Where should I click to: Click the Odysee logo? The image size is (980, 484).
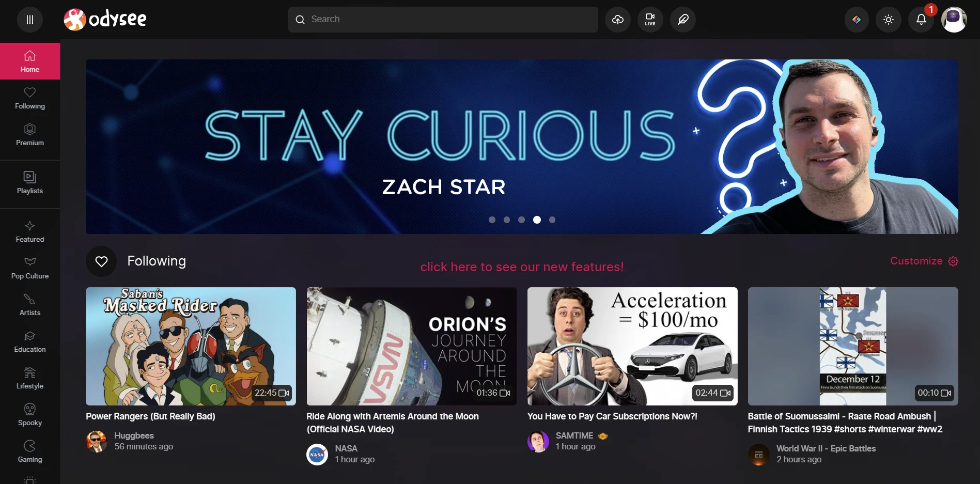click(x=105, y=20)
